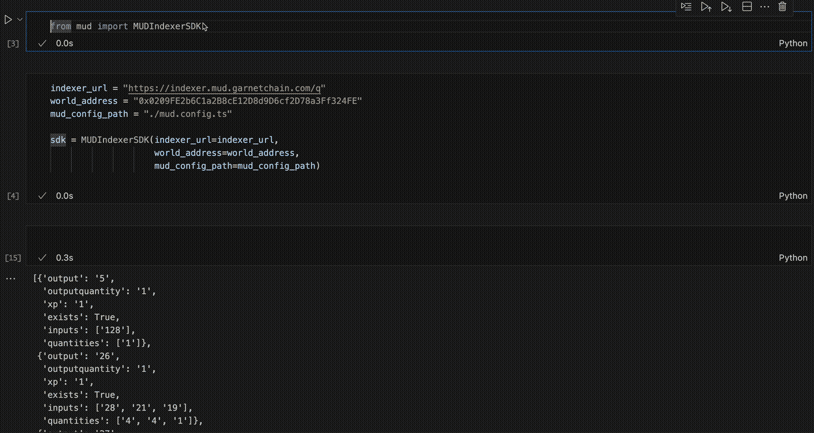Open the cell toolbar's more actions ellipsis

765,7
